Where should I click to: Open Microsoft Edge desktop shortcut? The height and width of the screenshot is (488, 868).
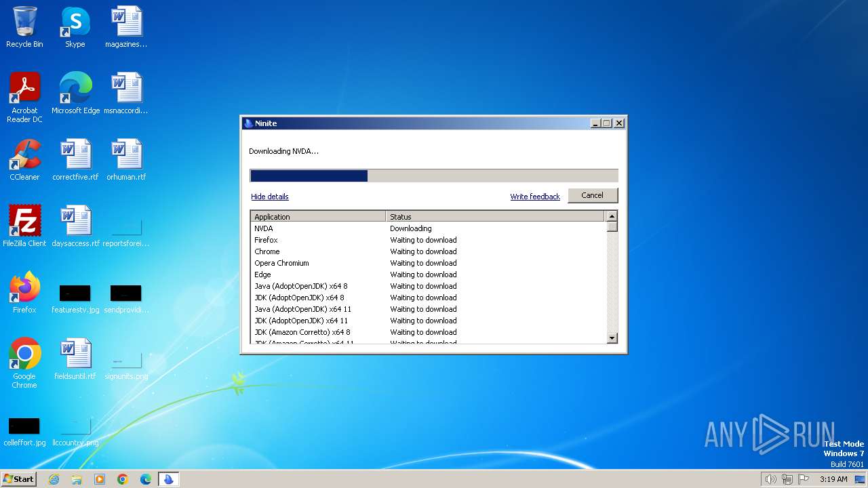[x=75, y=93]
